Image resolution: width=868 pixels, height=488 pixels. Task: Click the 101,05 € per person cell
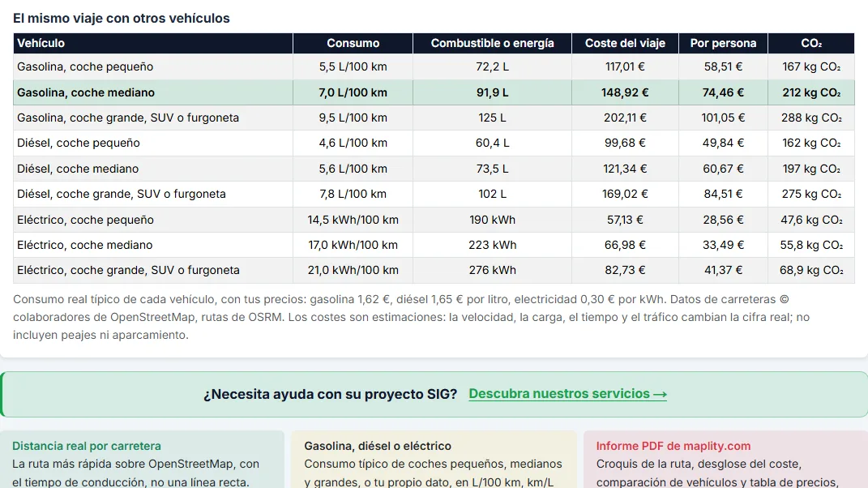click(723, 118)
